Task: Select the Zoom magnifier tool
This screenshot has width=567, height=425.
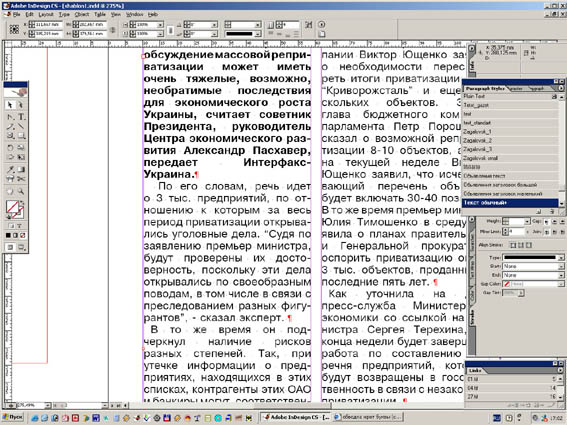Action: (21, 191)
